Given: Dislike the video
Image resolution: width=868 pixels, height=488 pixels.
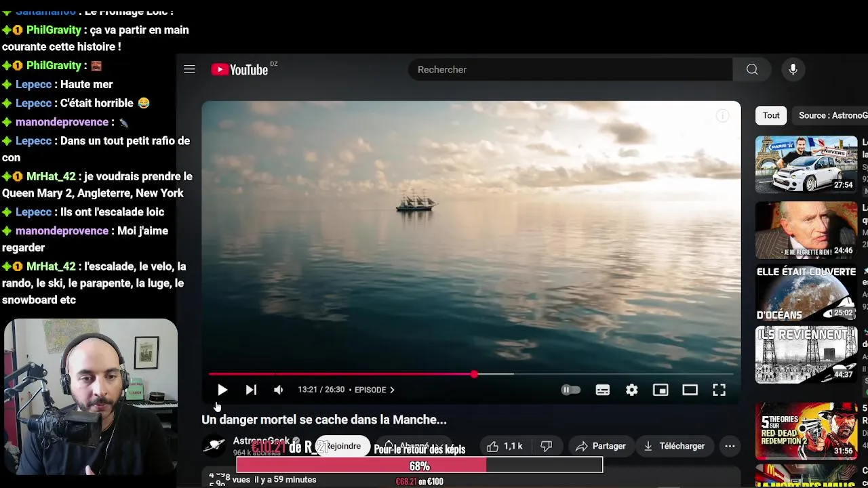Looking at the screenshot, I should (546, 446).
